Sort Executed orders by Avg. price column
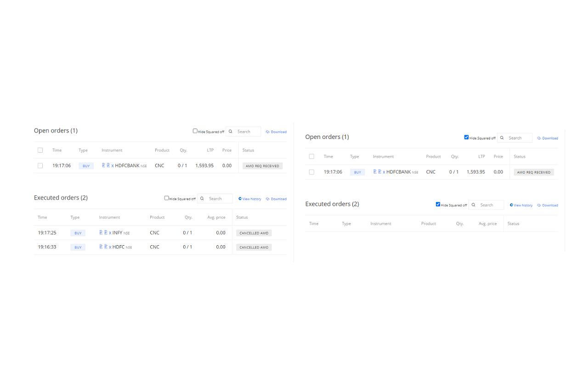The width and height of the screenshot is (588, 368). click(x=216, y=217)
